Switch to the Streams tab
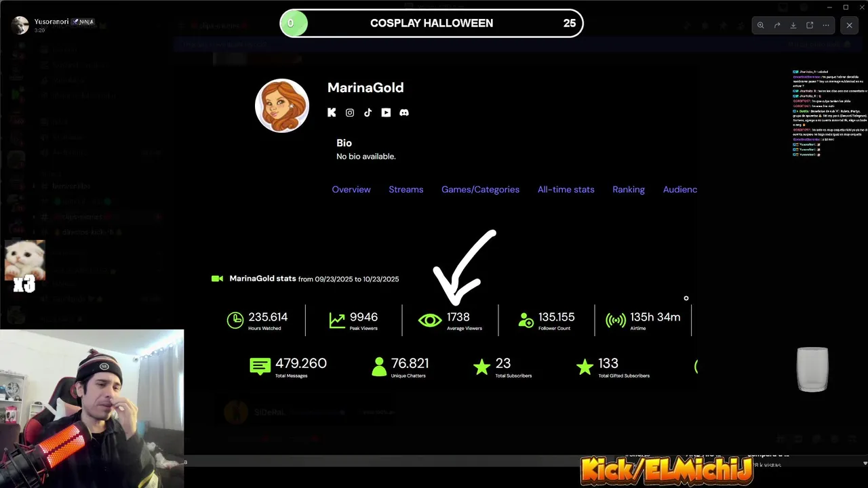 click(406, 190)
